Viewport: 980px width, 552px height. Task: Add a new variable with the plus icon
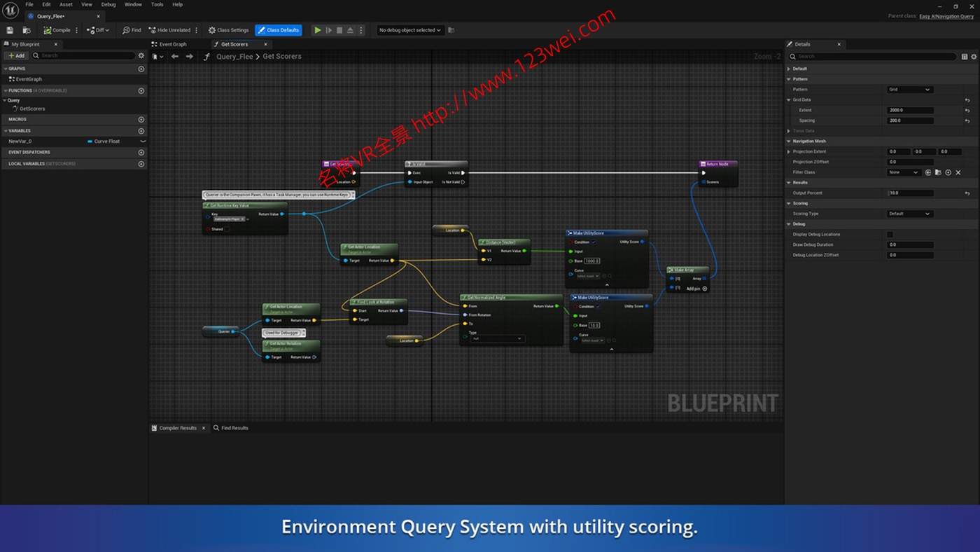141,131
